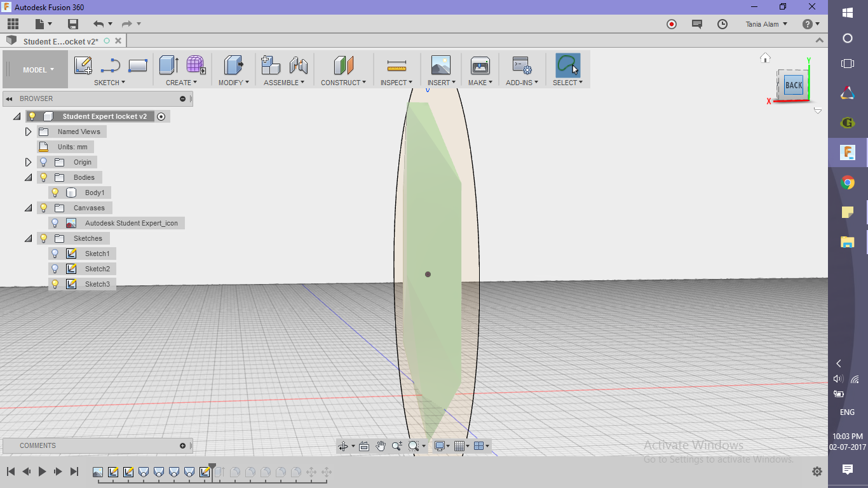Collapse the Browser panel with minus button

point(183,98)
